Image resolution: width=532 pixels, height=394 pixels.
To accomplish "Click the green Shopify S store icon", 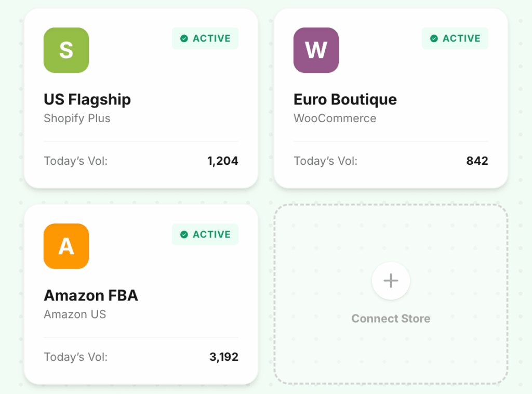I will coord(66,50).
